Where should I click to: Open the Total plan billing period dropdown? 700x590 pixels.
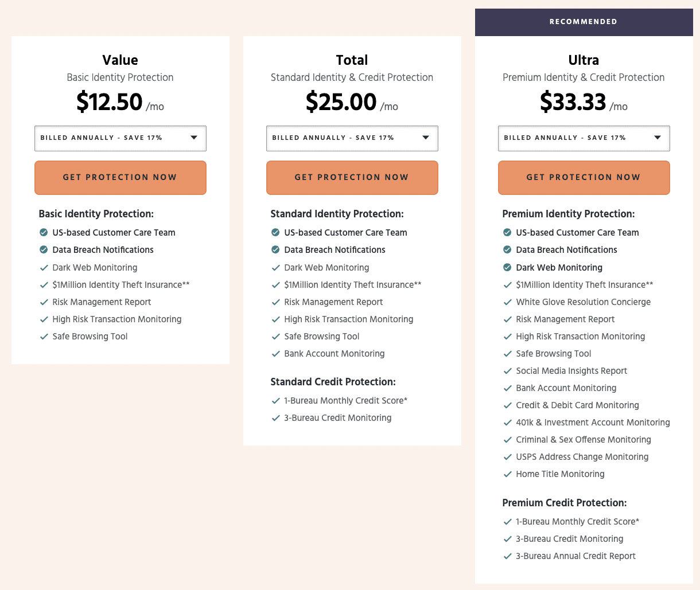pos(352,138)
